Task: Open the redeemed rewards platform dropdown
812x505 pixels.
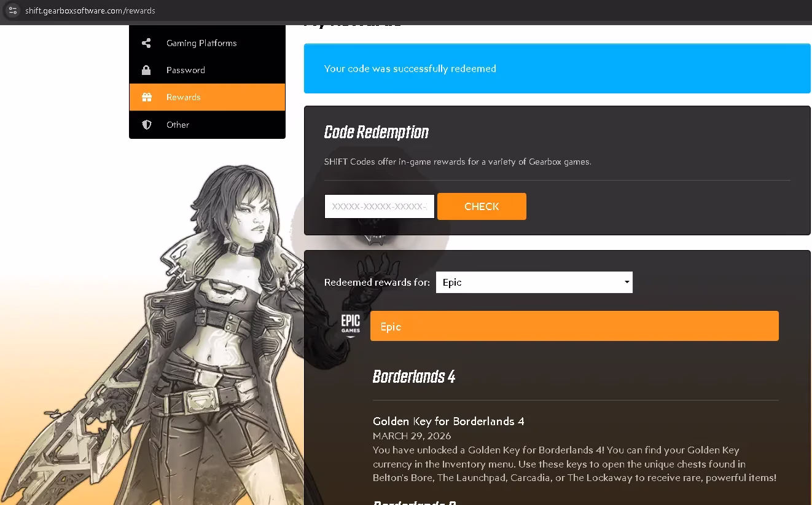Action: click(533, 282)
